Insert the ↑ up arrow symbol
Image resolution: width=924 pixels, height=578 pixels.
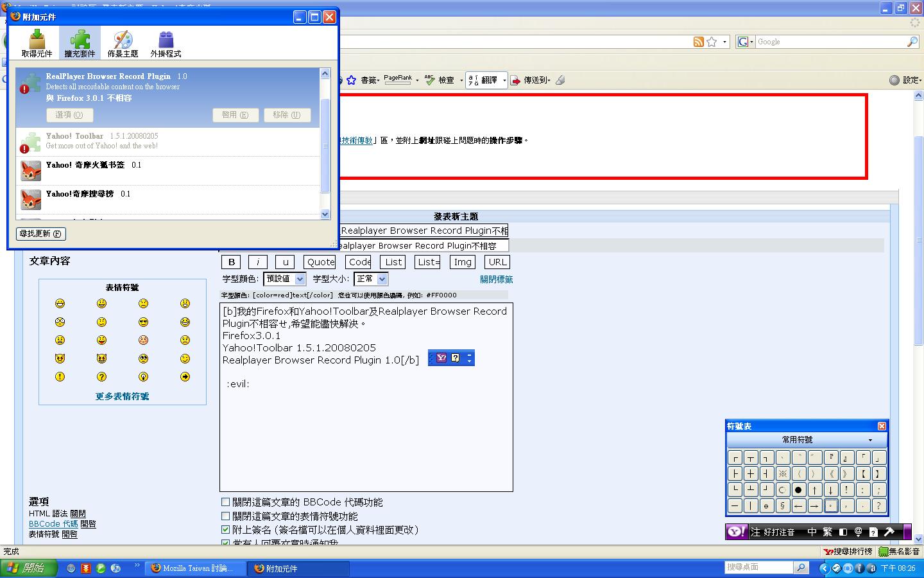(814, 489)
